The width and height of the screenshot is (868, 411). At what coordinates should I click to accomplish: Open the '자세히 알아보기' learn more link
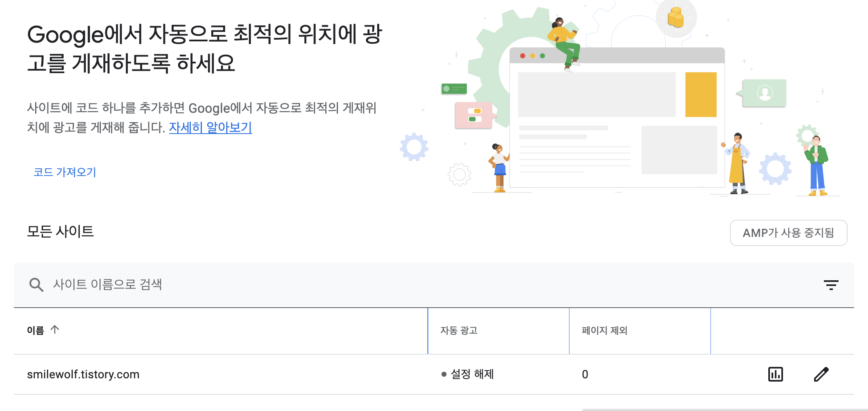pyautogui.click(x=210, y=127)
